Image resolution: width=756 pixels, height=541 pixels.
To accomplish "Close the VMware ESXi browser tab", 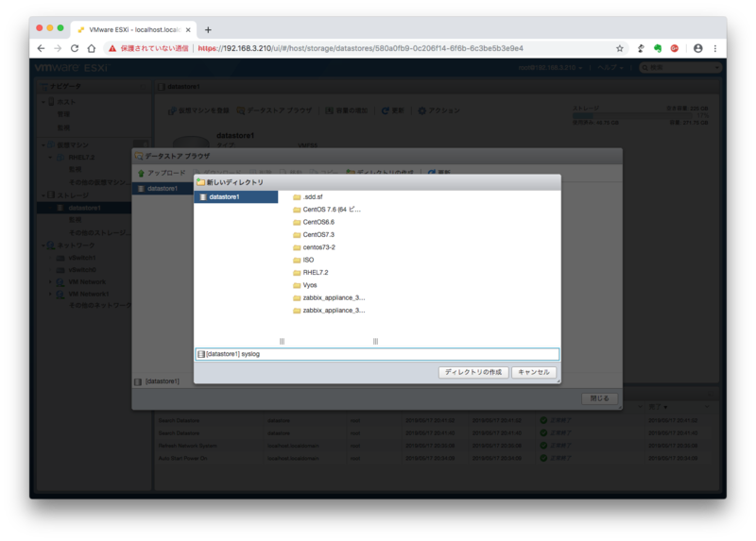I will click(x=188, y=30).
